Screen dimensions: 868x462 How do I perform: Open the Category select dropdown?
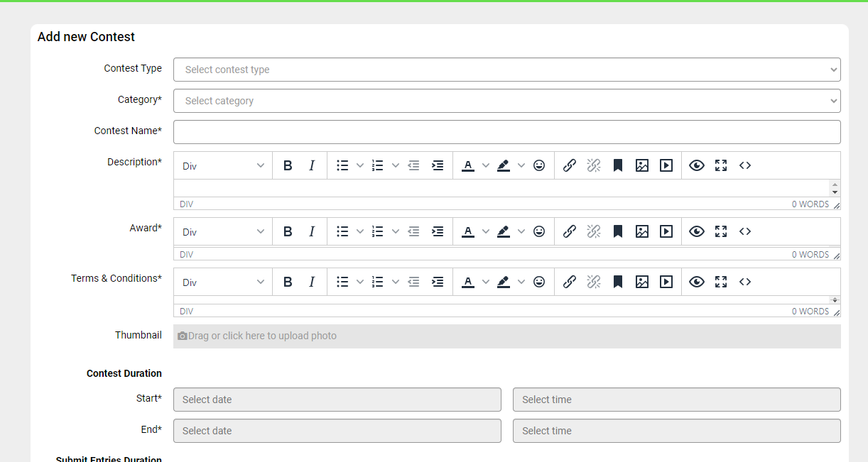[x=506, y=101]
